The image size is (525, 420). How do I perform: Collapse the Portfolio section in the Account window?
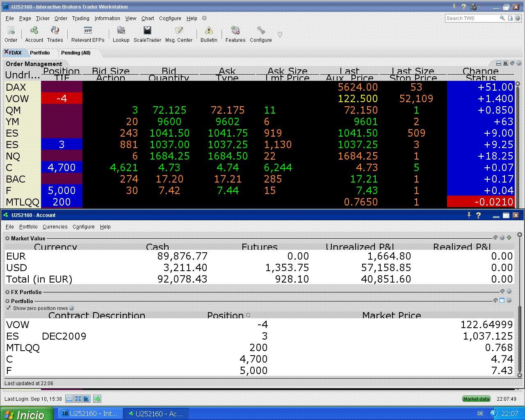(7, 301)
